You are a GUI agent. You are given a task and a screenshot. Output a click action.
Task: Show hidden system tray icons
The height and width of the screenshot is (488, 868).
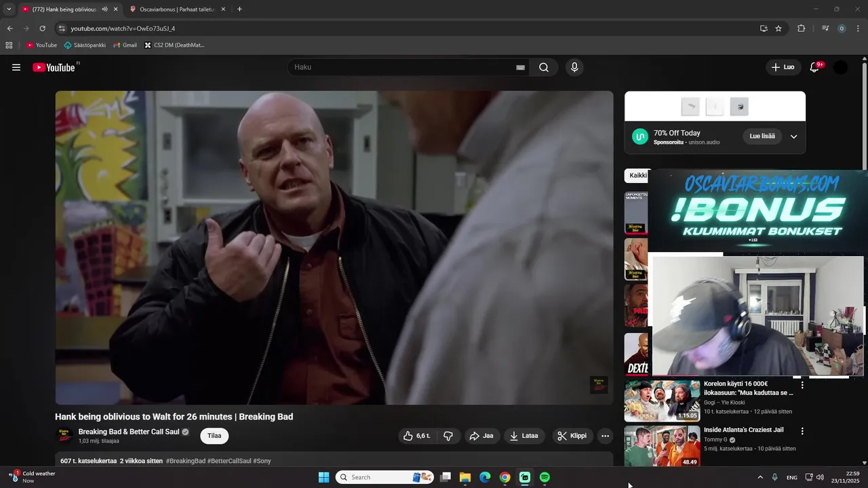(x=759, y=477)
